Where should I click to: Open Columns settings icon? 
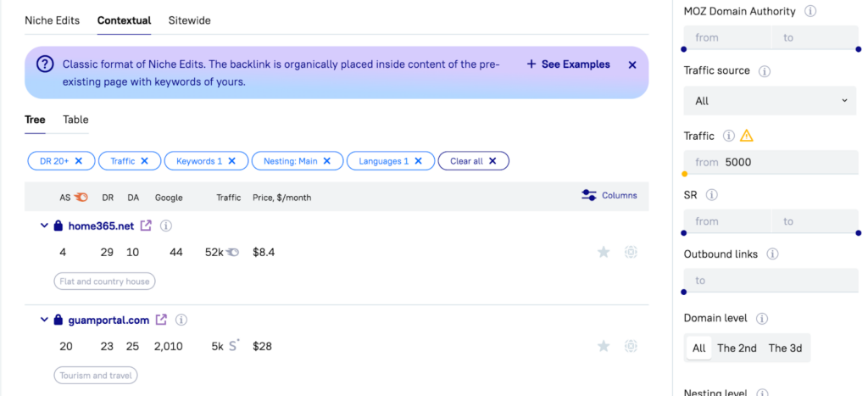589,195
